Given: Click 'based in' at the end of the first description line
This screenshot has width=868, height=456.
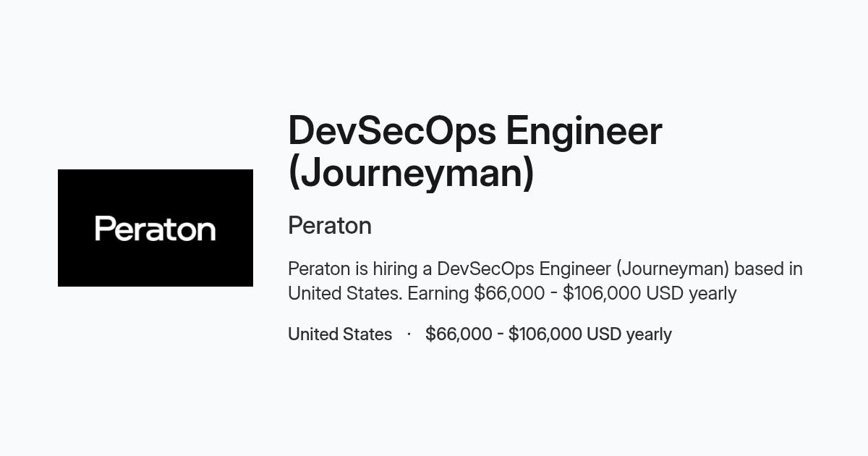Looking at the screenshot, I should click(768, 269).
